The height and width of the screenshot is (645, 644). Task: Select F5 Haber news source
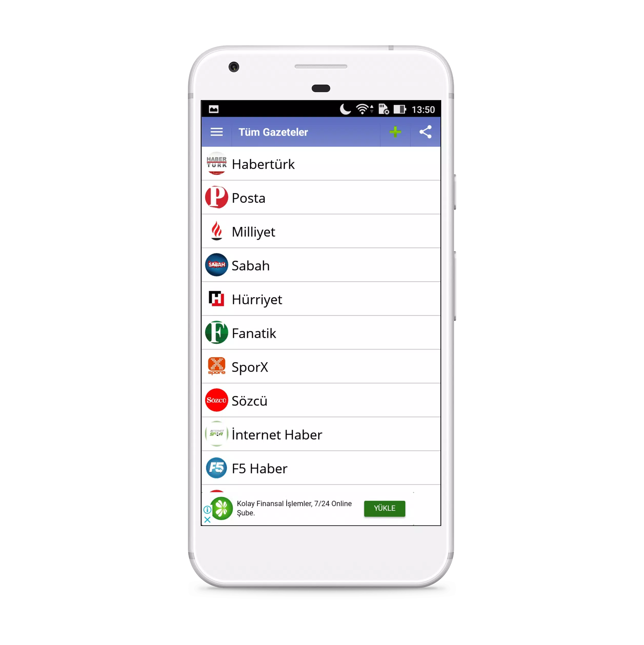point(322,467)
